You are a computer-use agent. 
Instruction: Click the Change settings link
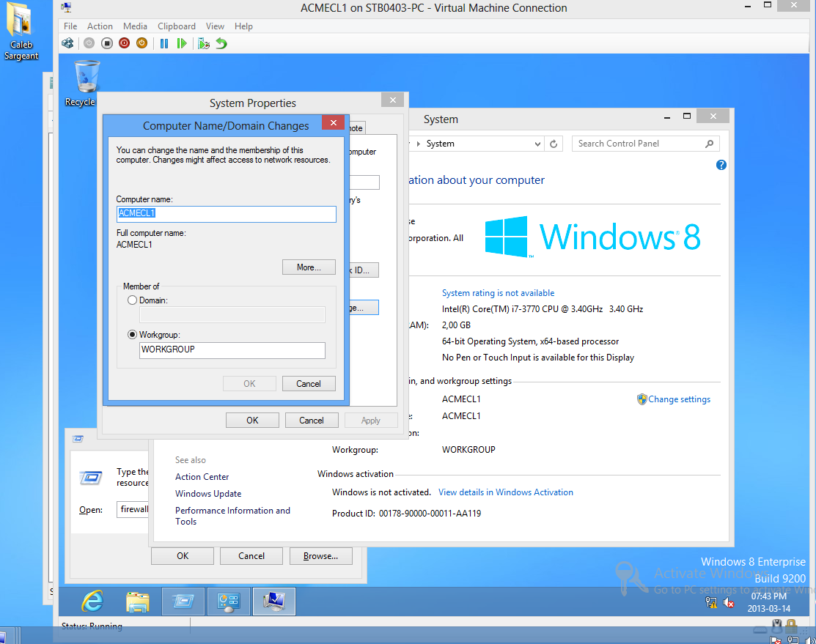[x=679, y=399]
